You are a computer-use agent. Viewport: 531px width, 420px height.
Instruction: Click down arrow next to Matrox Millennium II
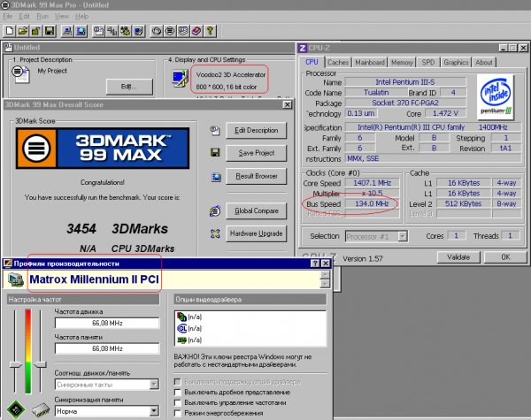pyautogui.click(x=325, y=284)
